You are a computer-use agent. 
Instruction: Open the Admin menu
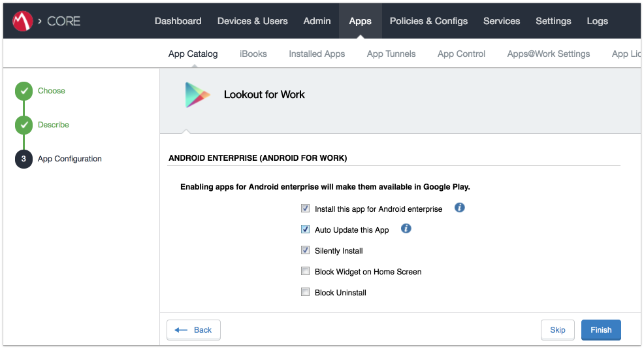click(317, 21)
